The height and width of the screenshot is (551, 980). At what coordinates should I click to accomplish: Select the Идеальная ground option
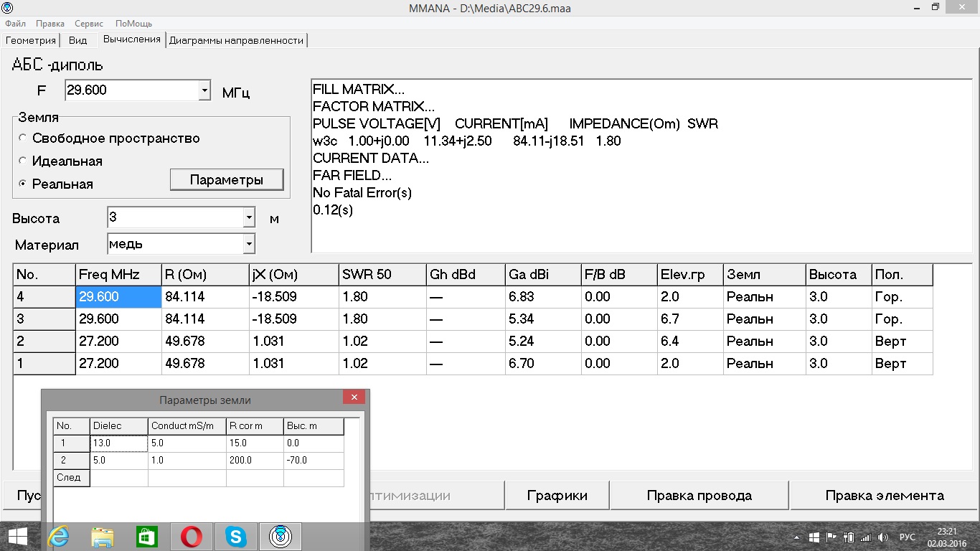click(60, 161)
